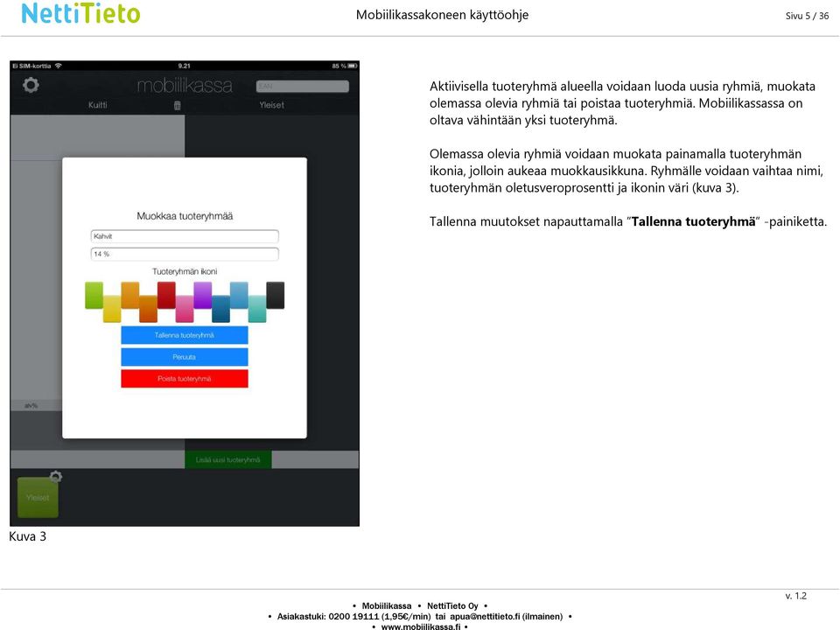This screenshot has height=630, width=840.
Task: Switch to the Kuitti tab
Action: coord(97,105)
